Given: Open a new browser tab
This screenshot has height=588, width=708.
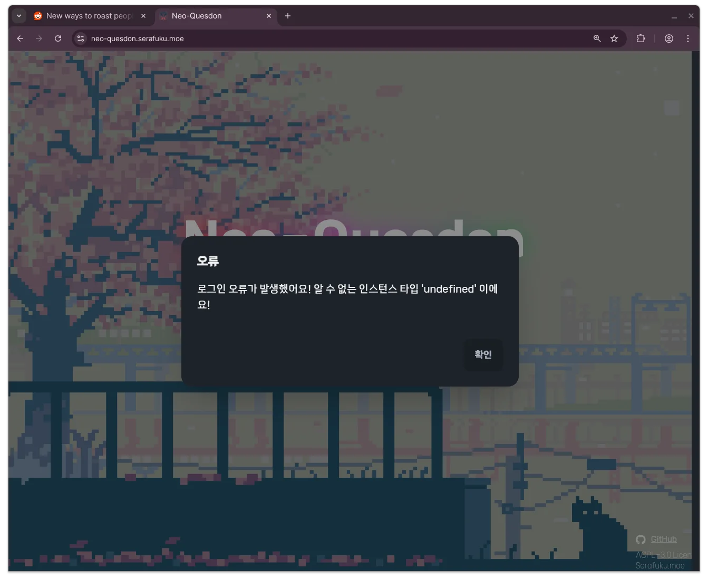Looking at the screenshot, I should coord(288,16).
